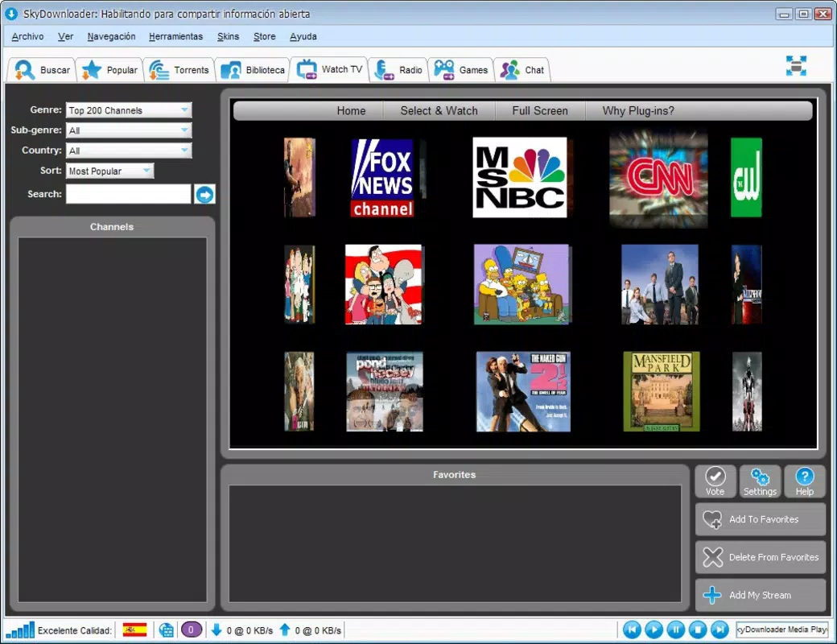The height and width of the screenshot is (644, 837).
Task: Click the download speed arrow icon
Action: coord(216,630)
